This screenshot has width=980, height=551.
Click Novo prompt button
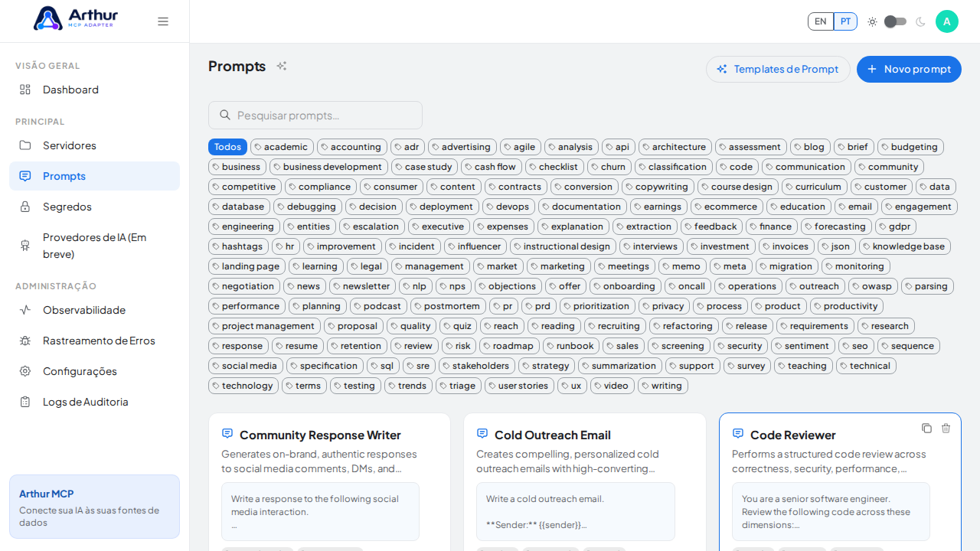click(909, 69)
